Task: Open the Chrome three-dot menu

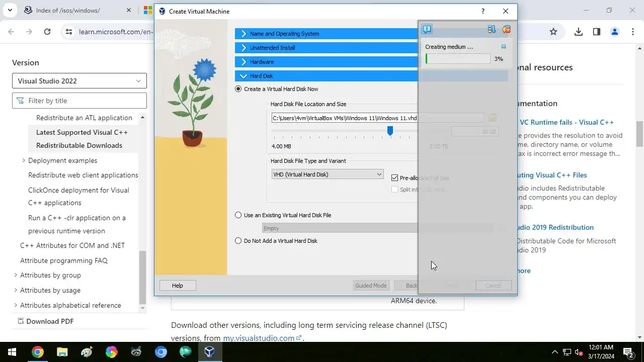Action: (633, 32)
